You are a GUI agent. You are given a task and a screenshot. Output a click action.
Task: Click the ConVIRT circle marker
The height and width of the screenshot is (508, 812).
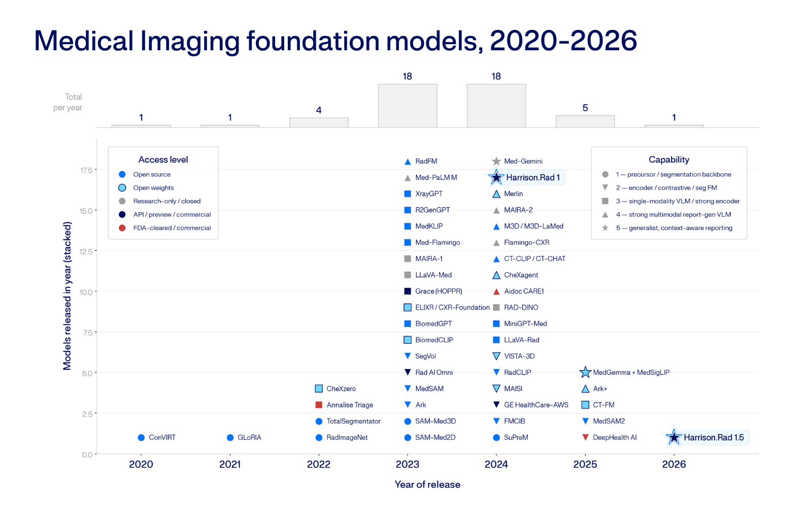click(141, 437)
